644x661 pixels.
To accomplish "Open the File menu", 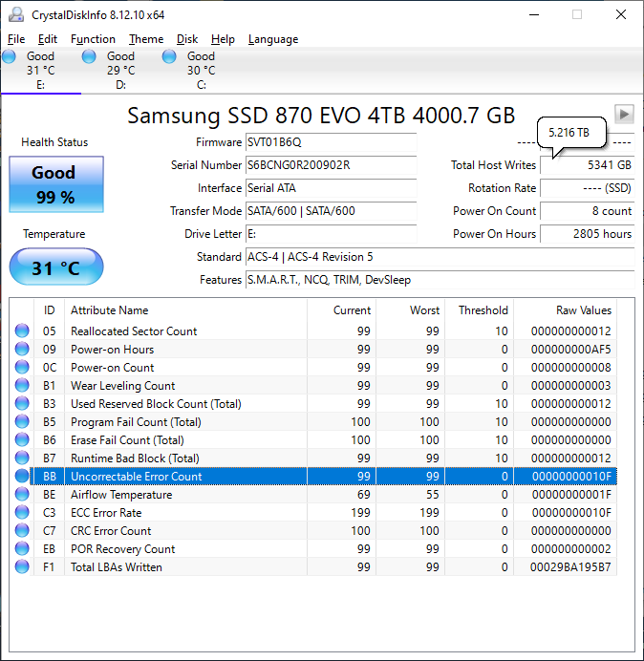I will coord(16,39).
